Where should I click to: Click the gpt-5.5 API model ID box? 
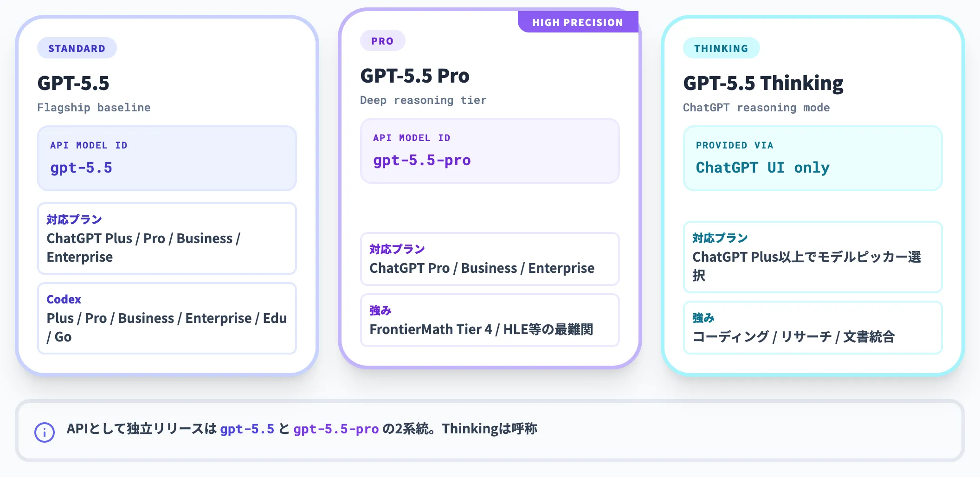pyautogui.click(x=167, y=158)
